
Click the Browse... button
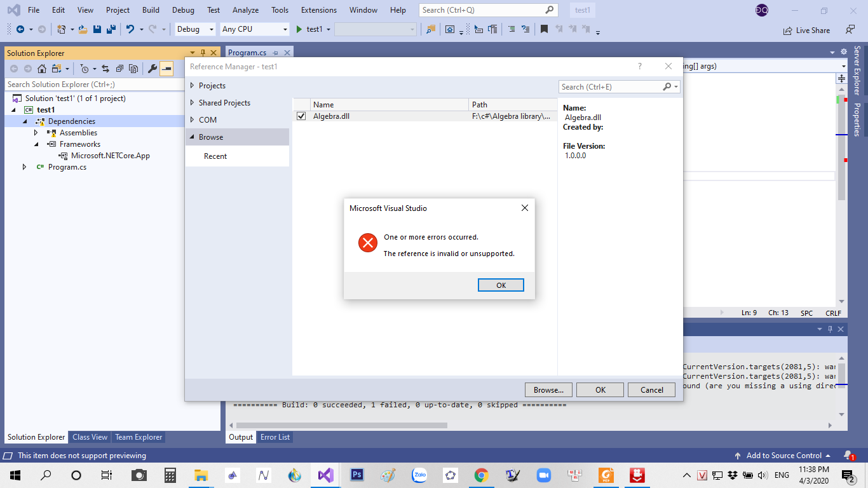click(x=548, y=390)
